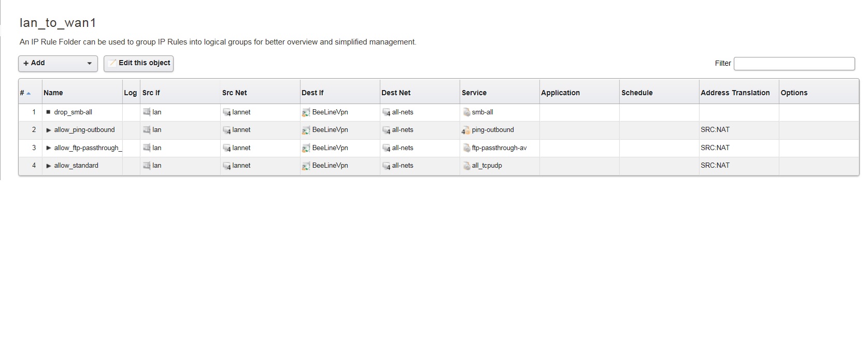Click the BeeLineVpn interface icon in row 3
Image resolution: width=868 pixels, height=352 pixels.
(x=306, y=148)
